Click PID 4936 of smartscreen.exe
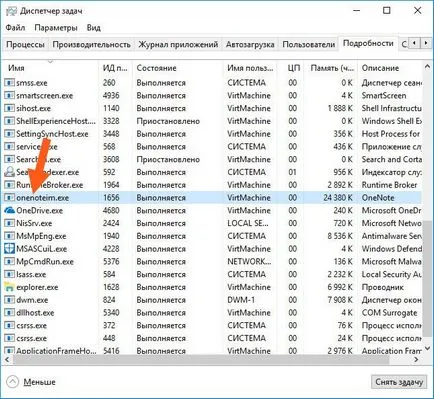This screenshot has width=434, height=399. click(111, 95)
